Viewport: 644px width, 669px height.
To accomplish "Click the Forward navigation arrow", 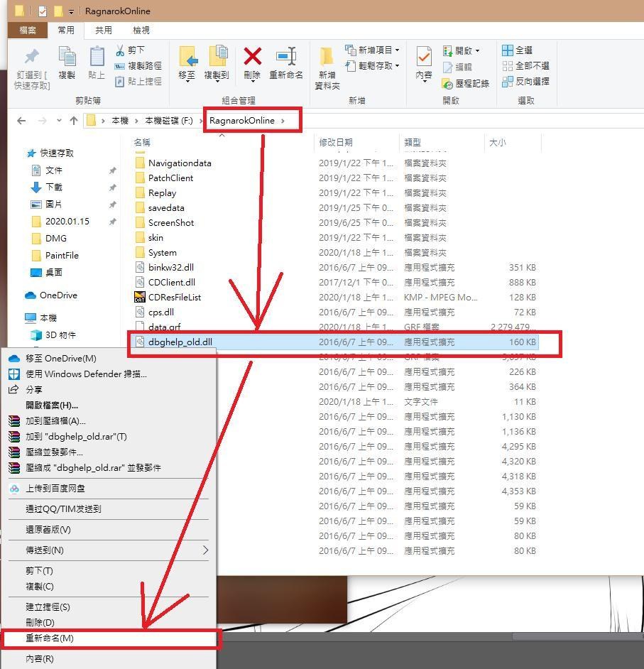I will 42,121.
